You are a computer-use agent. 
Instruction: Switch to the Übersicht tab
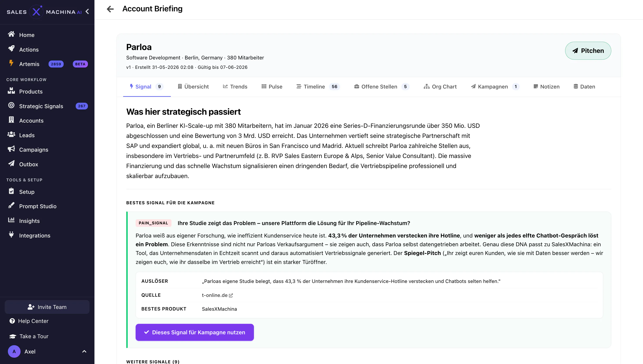pos(193,87)
